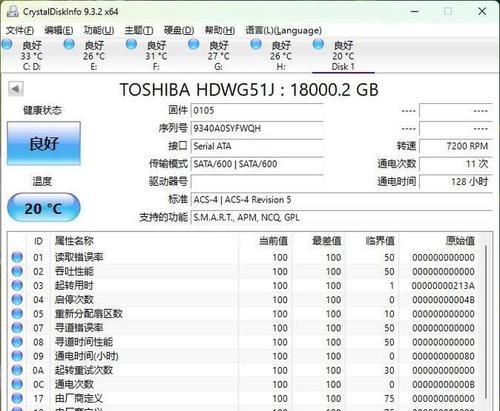Click status icon of 吞吐性能 row
This screenshot has height=411, width=500.
[17, 271]
